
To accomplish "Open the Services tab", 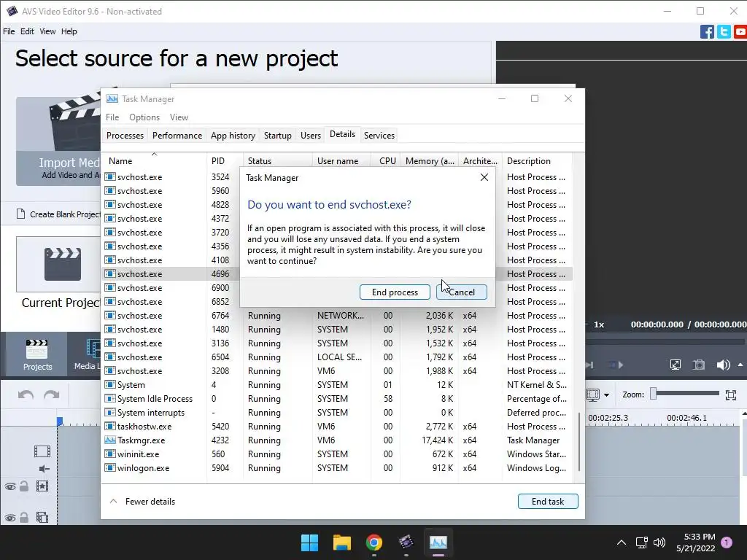I will click(x=379, y=135).
